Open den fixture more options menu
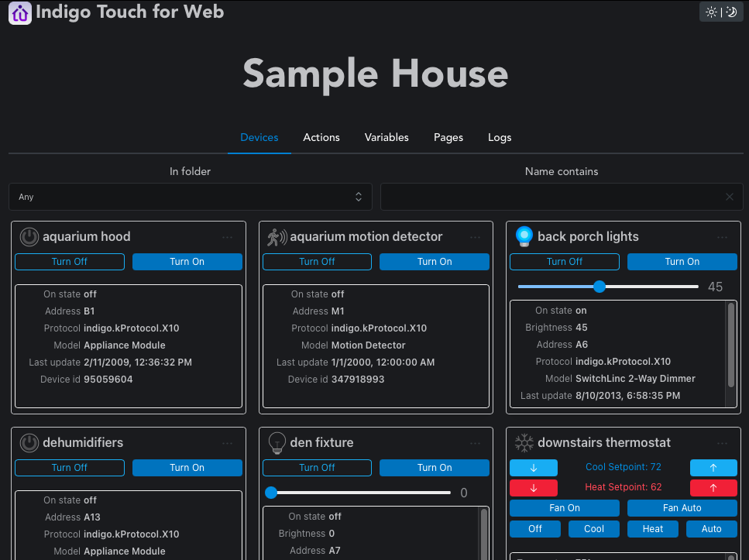749x560 pixels. pos(475,443)
